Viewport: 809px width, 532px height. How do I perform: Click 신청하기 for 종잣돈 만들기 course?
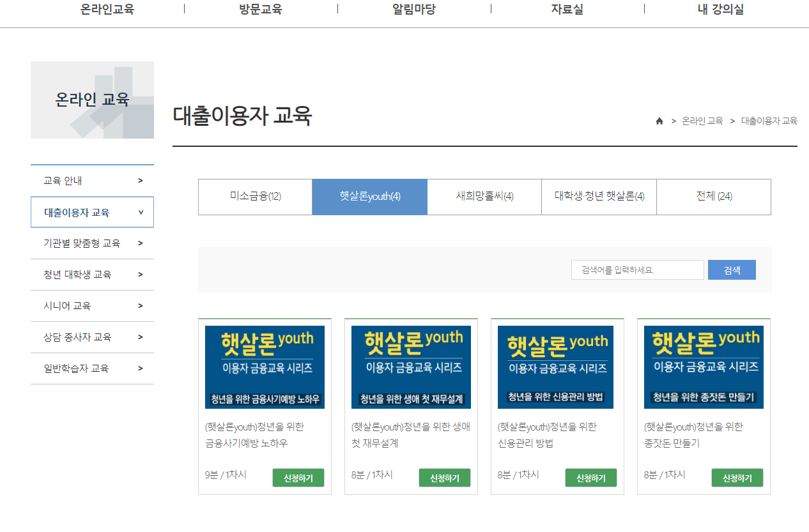pyautogui.click(x=737, y=478)
